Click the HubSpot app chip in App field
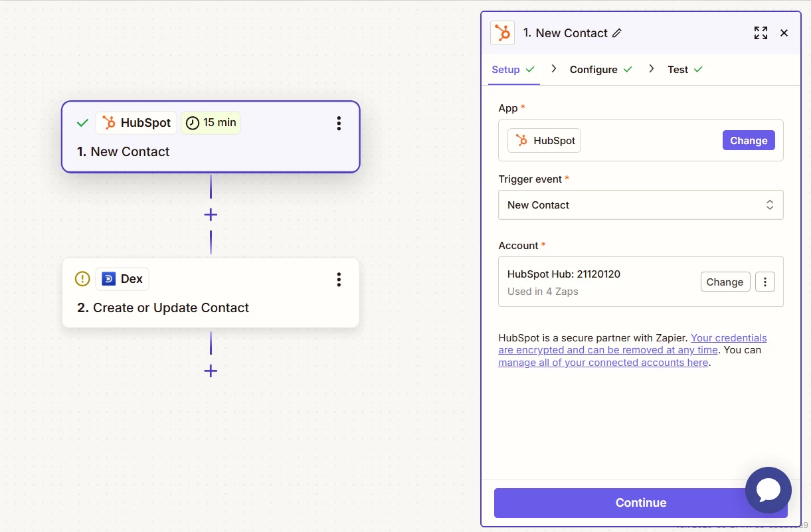This screenshot has height=532, width=811. (544, 141)
